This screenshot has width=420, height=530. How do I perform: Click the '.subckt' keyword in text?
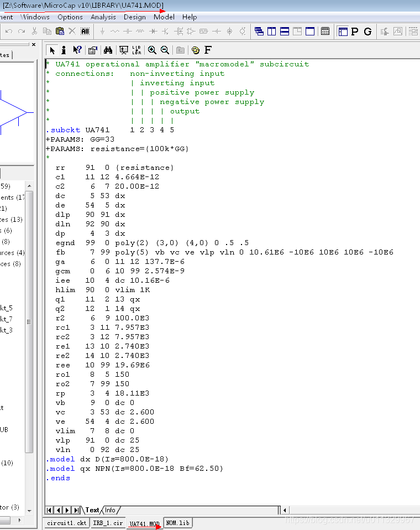[x=63, y=130]
